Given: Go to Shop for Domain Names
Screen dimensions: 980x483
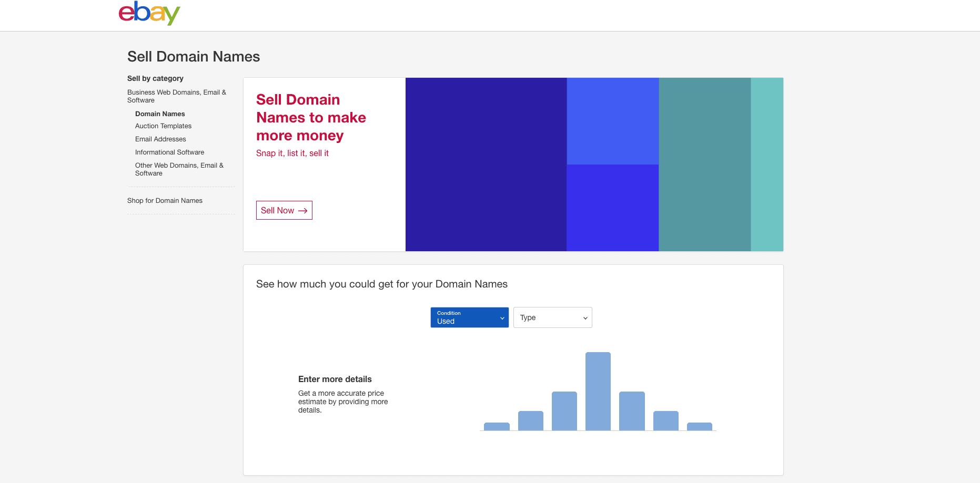Looking at the screenshot, I should click(165, 201).
